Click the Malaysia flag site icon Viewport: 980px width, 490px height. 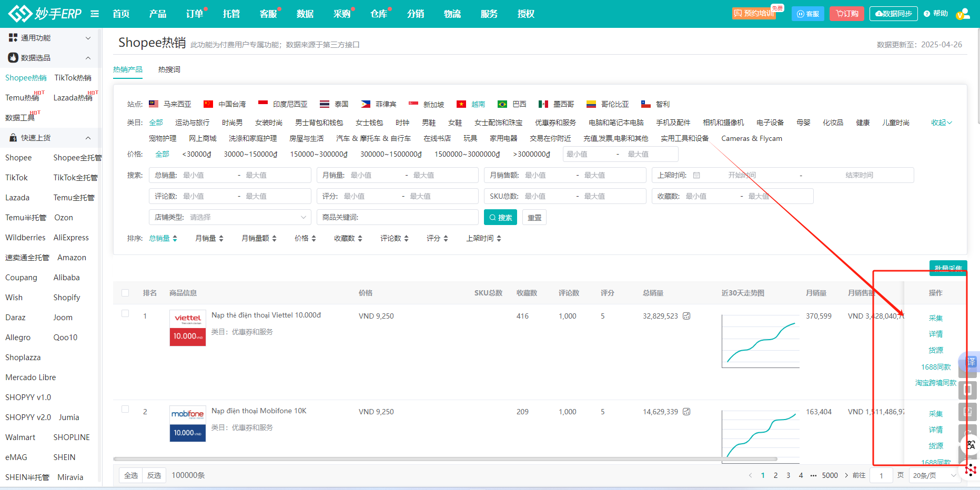coord(154,104)
